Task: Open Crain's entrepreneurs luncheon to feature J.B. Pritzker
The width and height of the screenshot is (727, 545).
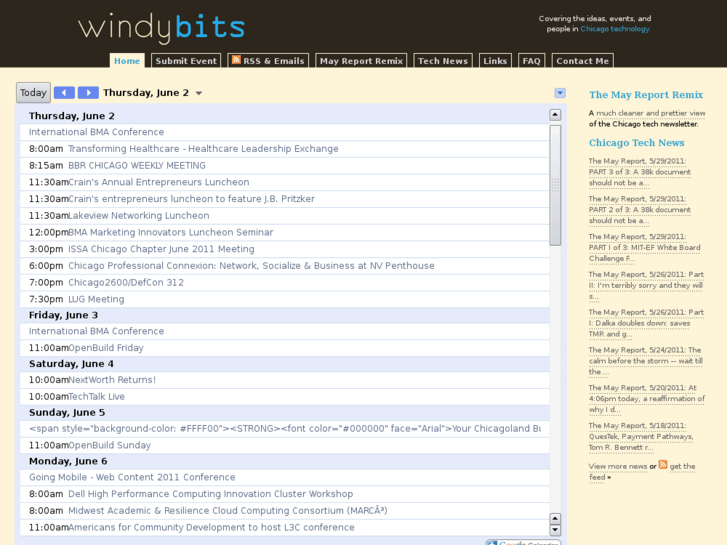Action: pos(191,199)
